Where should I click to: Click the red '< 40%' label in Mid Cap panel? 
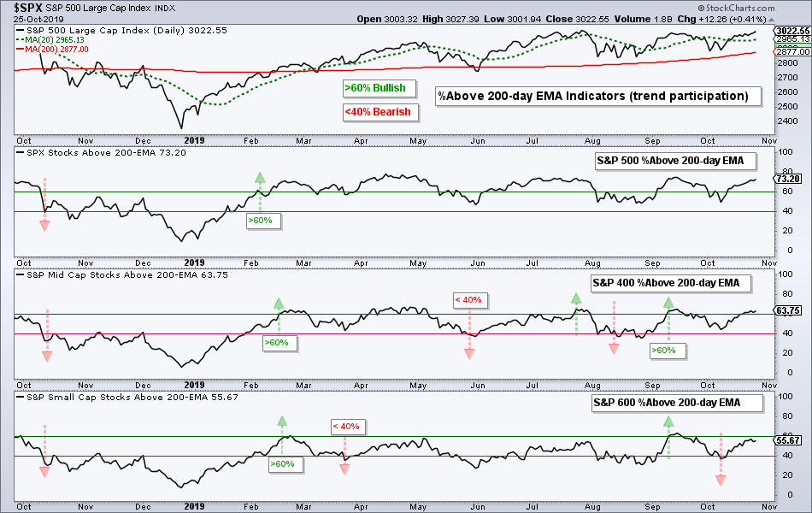click(470, 300)
